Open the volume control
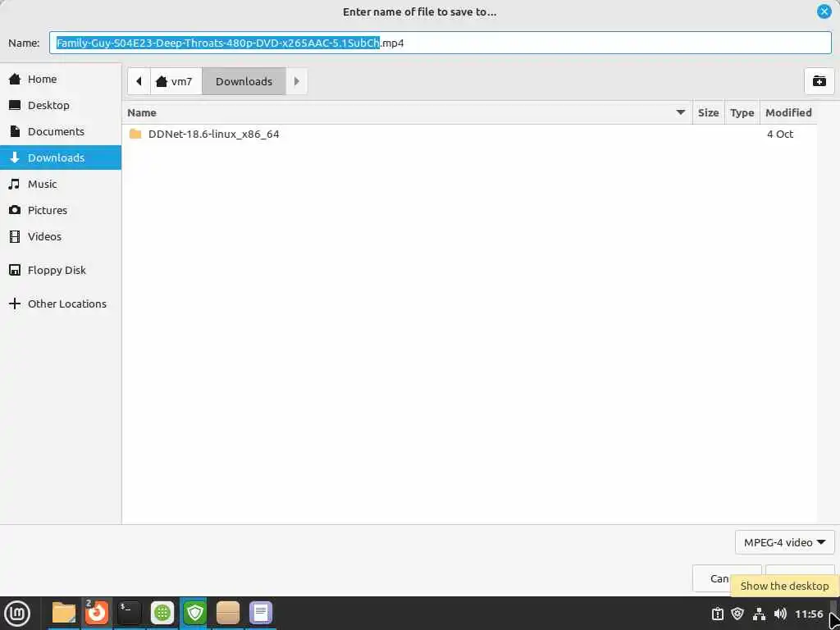 pyautogui.click(x=780, y=614)
